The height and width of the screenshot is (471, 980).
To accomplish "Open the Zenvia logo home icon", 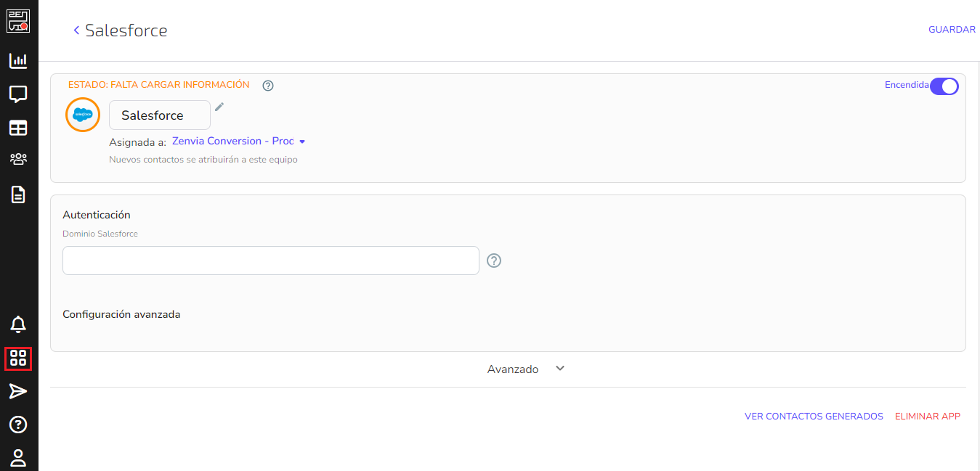I will 18,21.
